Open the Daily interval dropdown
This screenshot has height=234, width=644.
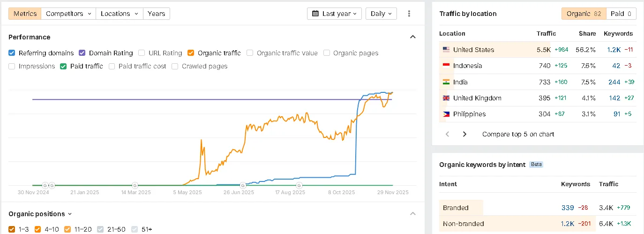click(381, 14)
